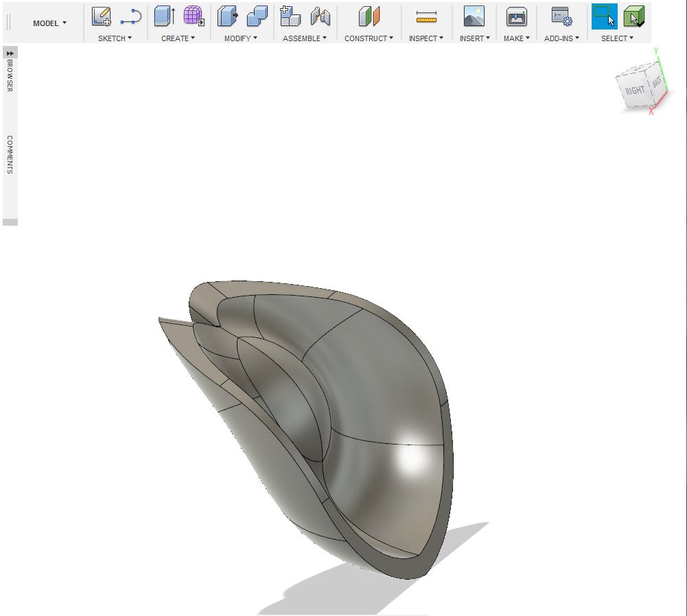
Task: Click the Scripts and Add-Ins icon
Action: click(561, 16)
